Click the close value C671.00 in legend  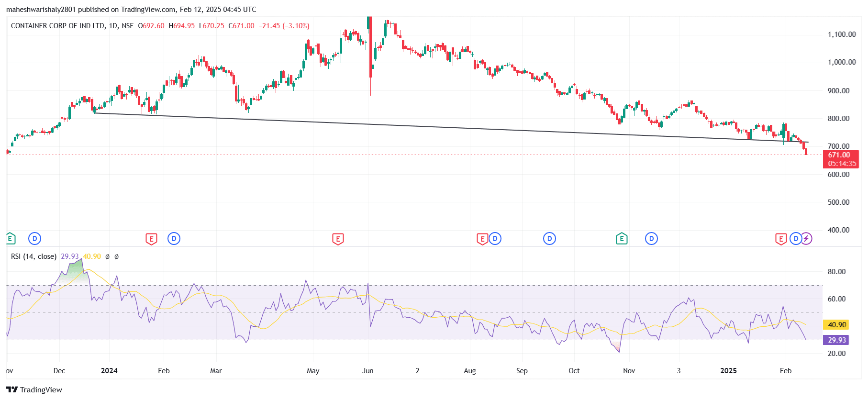tap(241, 26)
